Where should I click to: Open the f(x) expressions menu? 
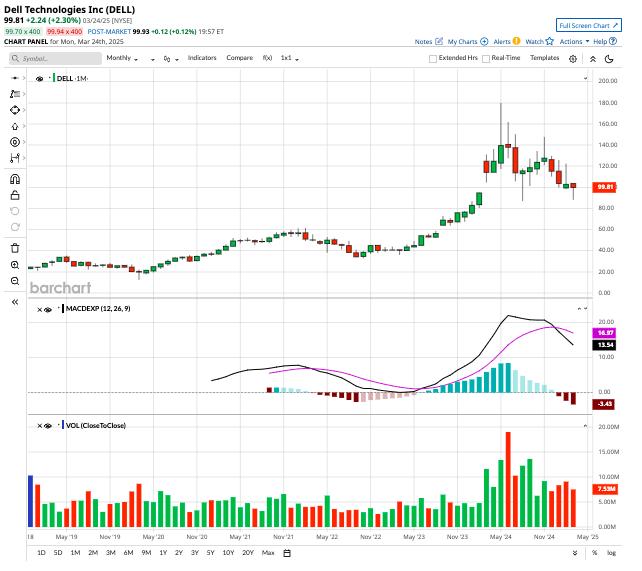click(267, 58)
